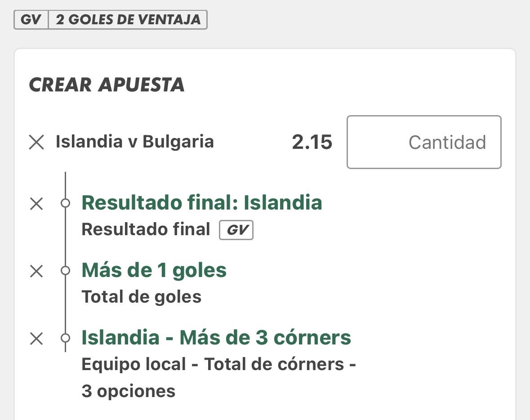Click the 2.15 odds value
Screen dimensions: 530x420
tap(312, 142)
